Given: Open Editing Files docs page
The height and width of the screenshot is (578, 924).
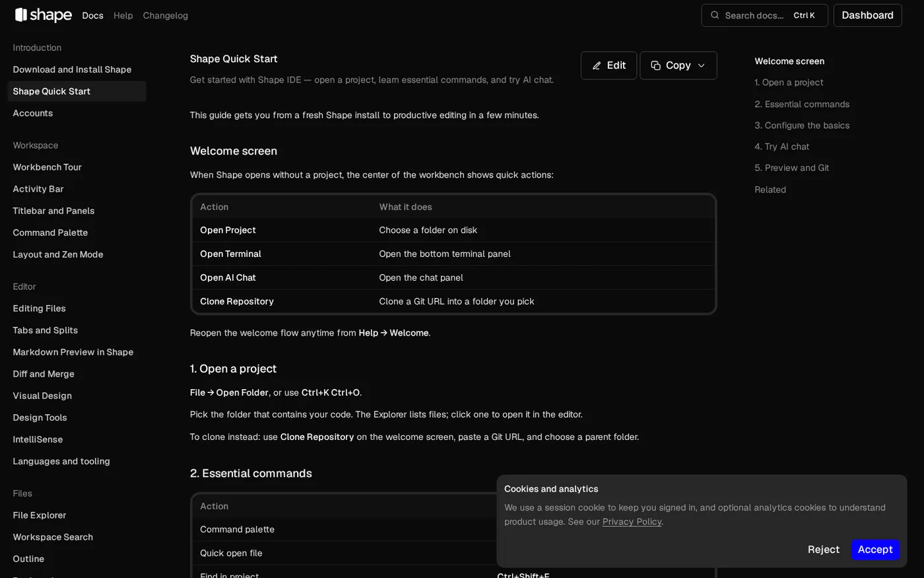Looking at the screenshot, I should click(x=77, y=308).
